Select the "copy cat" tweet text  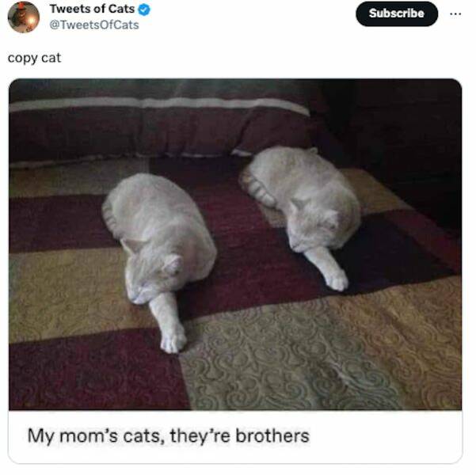point(34,58)
